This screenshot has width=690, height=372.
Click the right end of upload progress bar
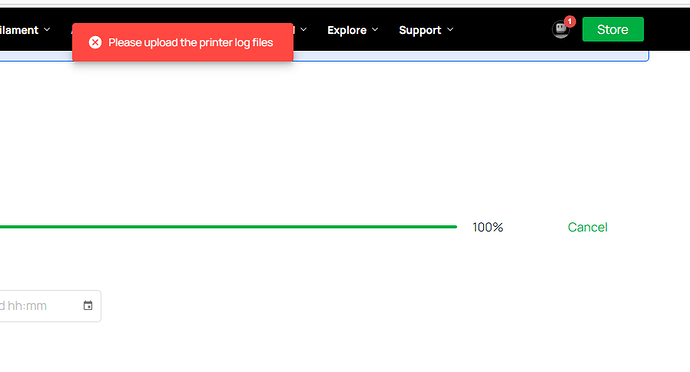[453, 227]
